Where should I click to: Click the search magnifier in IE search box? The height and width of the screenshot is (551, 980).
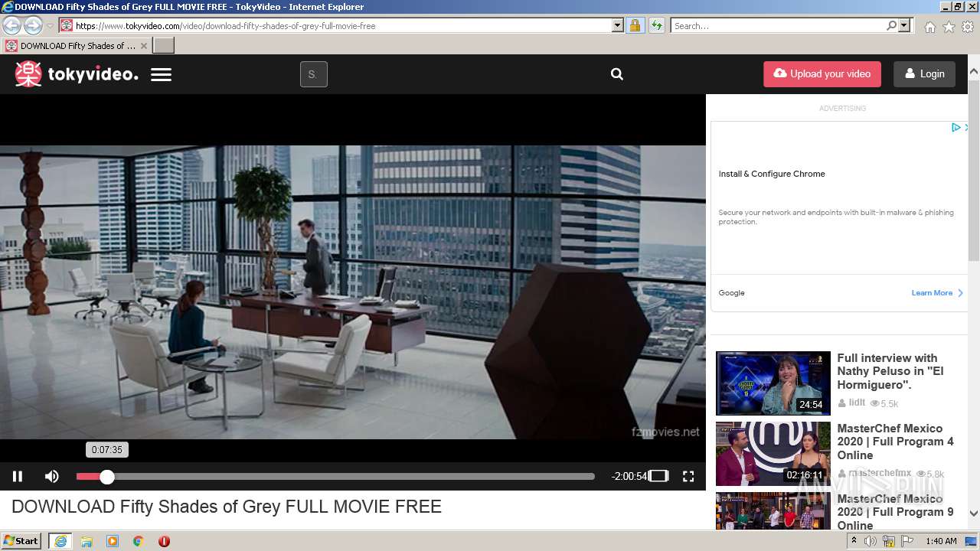[x=891, y=25]
